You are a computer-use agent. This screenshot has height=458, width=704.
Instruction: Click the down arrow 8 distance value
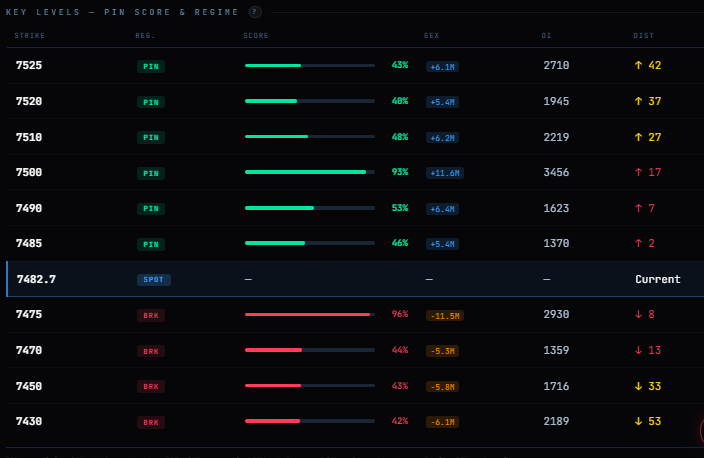coord(644,314)
